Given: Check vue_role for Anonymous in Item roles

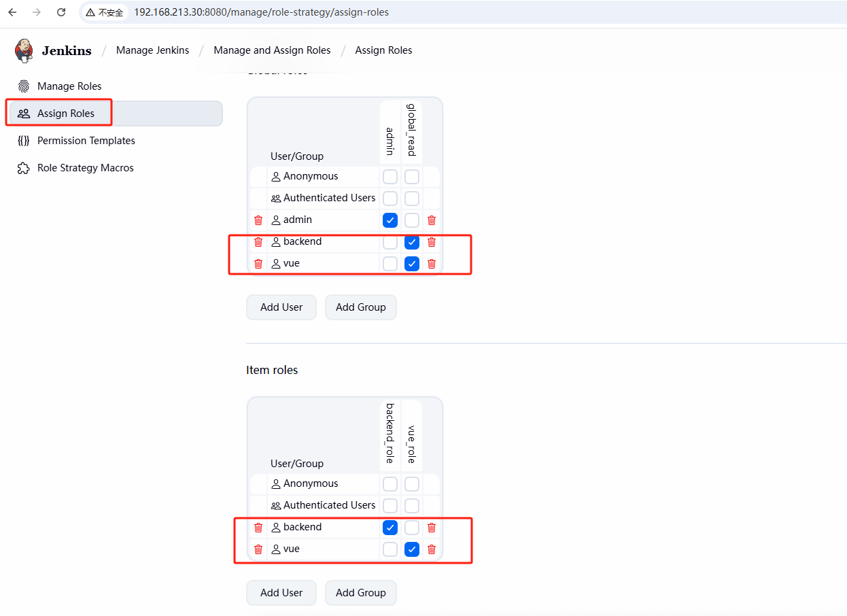Looking at the screenshot, I should point(412,484).
